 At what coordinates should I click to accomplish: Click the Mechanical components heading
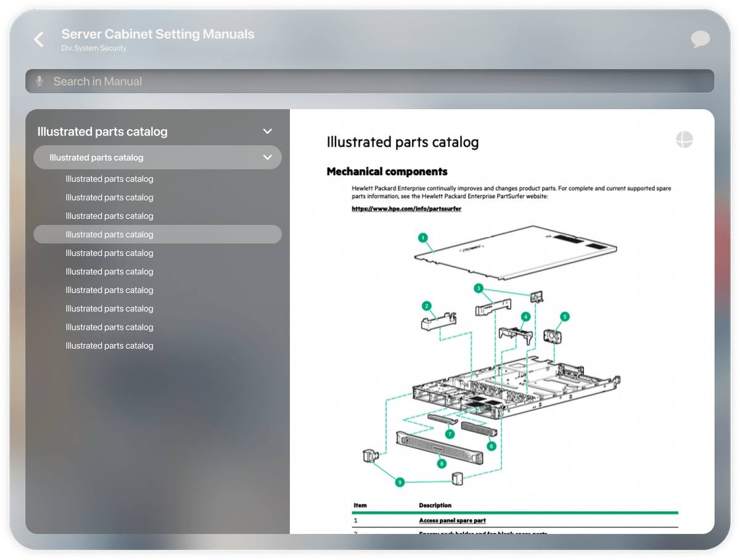(x=387, y=171)
